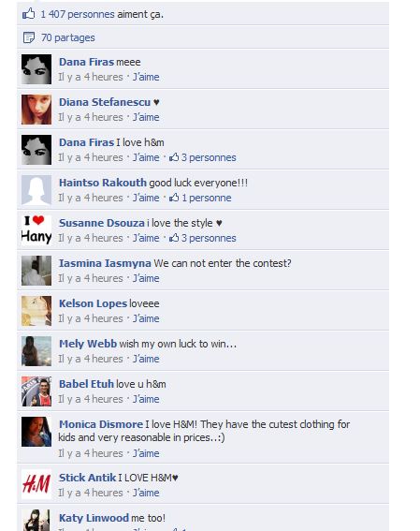Open Katy Linwood's profile name

pyautogui.click(x=94, y=518)
